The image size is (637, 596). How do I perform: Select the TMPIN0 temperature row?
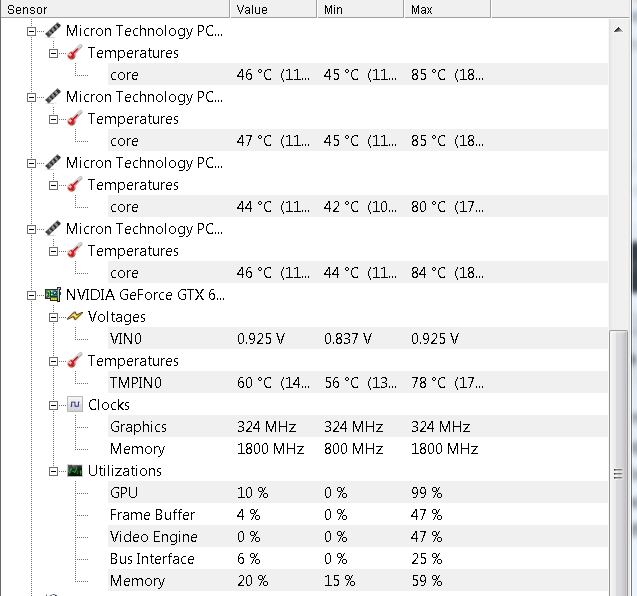point(358,382)
